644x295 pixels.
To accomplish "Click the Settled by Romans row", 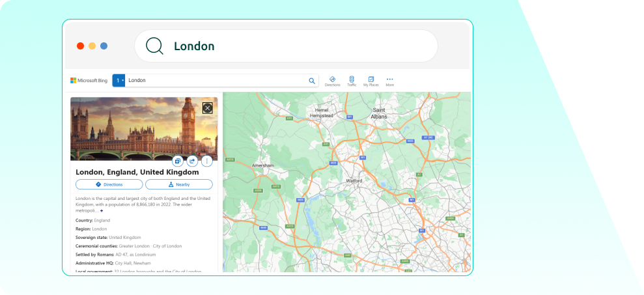I will point(115,255).
